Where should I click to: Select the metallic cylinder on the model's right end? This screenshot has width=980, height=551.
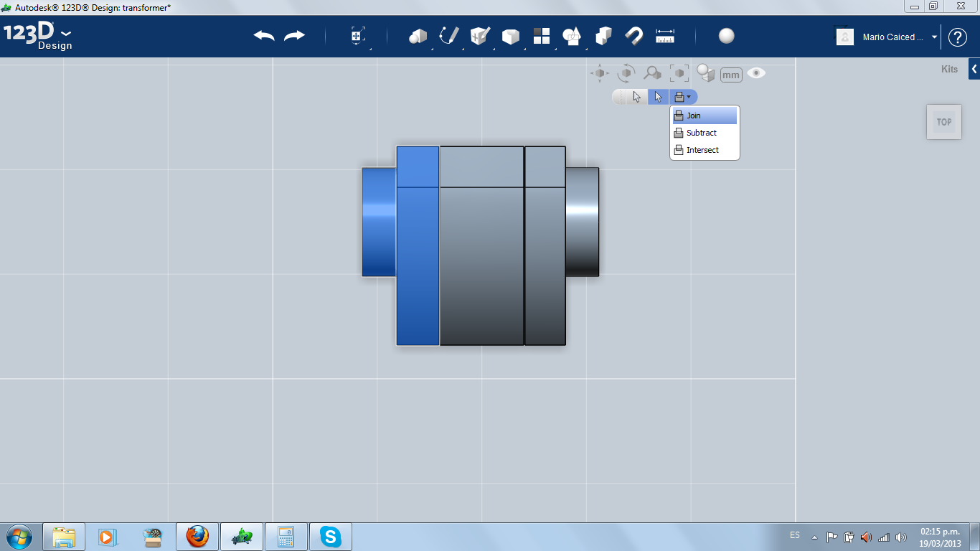point(582,222)
